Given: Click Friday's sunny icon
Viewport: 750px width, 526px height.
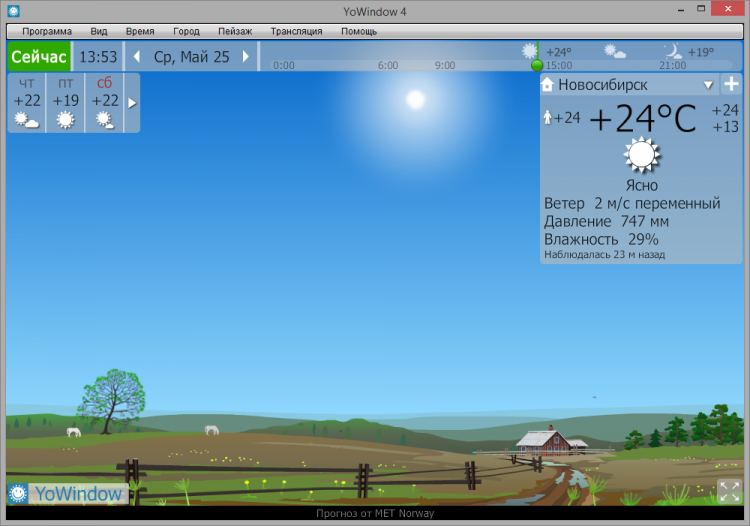Looking at the screenshot, I should pyautogui.click(x=66, y=120).
